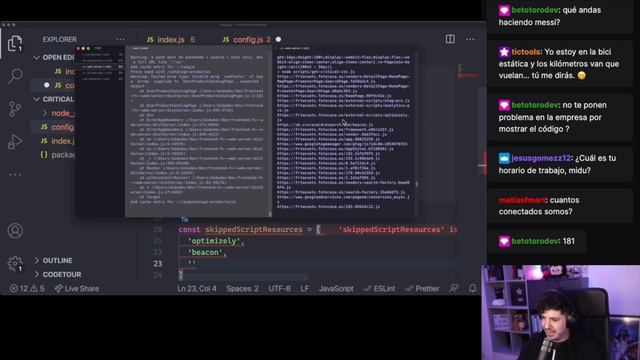The width and height of the screenshot is (640, 360).
Task: Show errors count in status bar
Action: [19, 289]
